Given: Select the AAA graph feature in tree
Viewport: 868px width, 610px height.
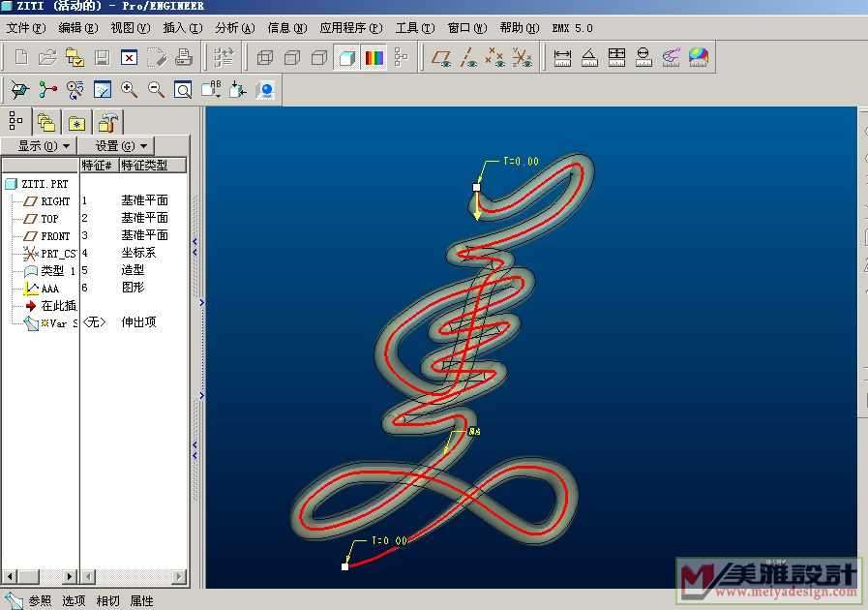Looking at the screenshot, I should point(49,289).
